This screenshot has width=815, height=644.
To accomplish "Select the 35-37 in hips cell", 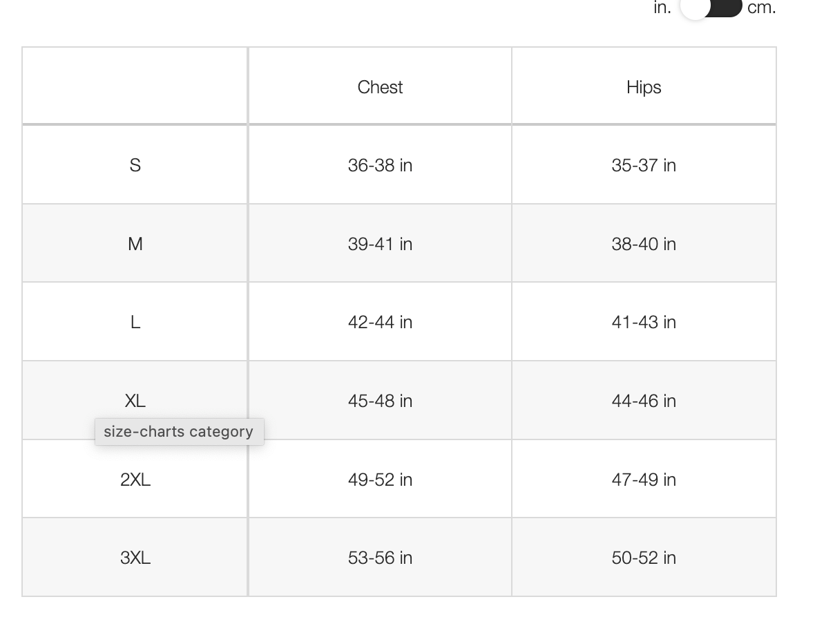I will click(644, 165).
